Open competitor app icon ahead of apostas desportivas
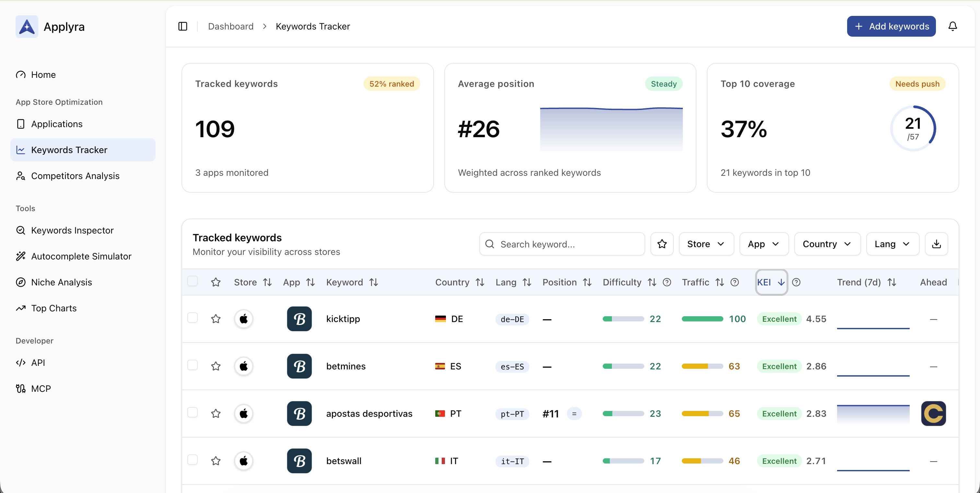 (x=934, y=414)
